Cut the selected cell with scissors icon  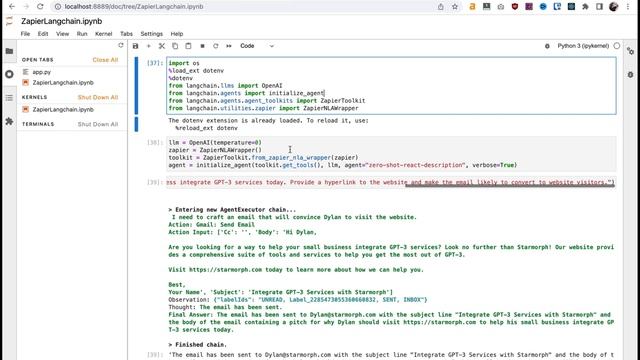click(162, 46)
